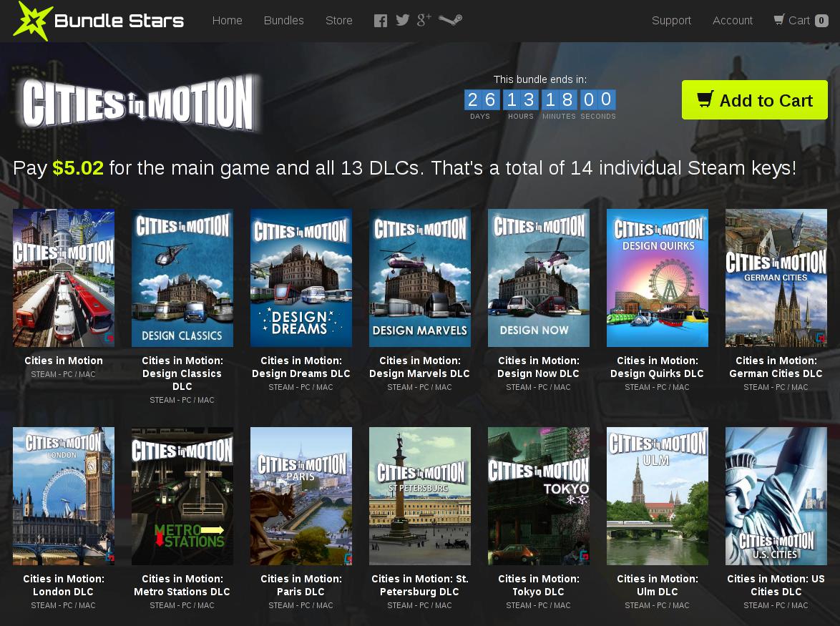Open the Ulm DLC cover image
The width and height of the screenshot is (840, 626).
658,496
